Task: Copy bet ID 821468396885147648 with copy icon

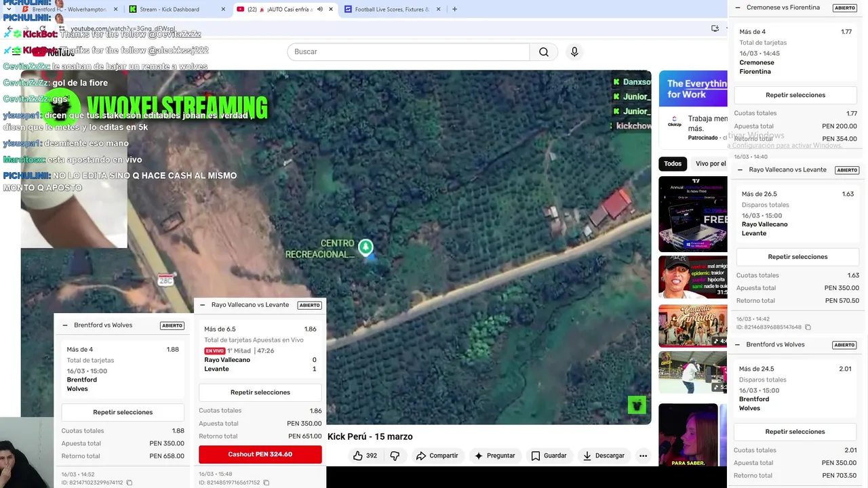Action: [808, 327]
